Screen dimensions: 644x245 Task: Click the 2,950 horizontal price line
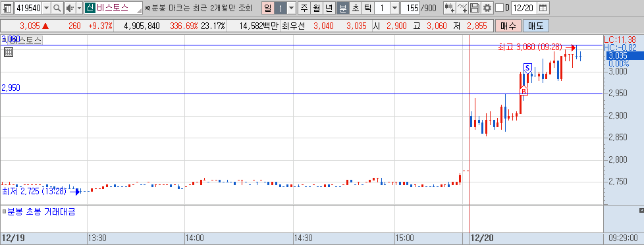pyautogui.click(x=302, y=94)
